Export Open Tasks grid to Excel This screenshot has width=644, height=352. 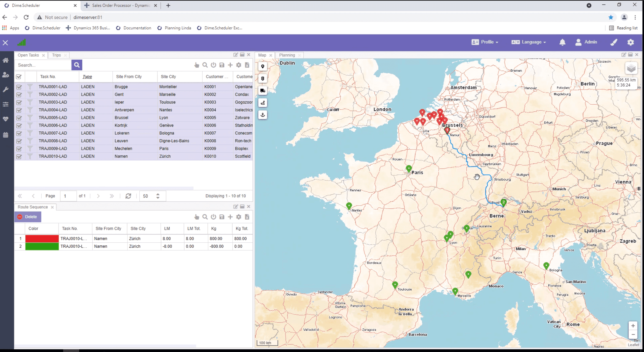(x=247, y=65)
